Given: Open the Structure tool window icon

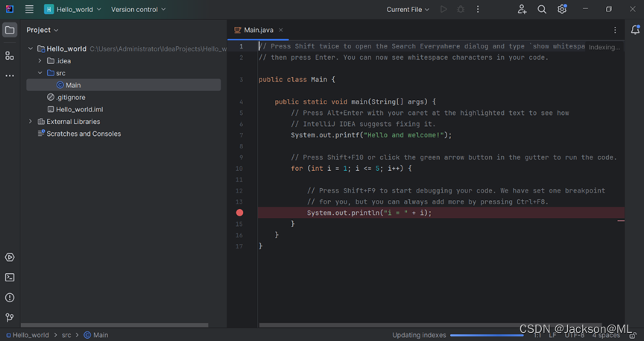Looking at the screenshot, I should [x=10, y=56].
